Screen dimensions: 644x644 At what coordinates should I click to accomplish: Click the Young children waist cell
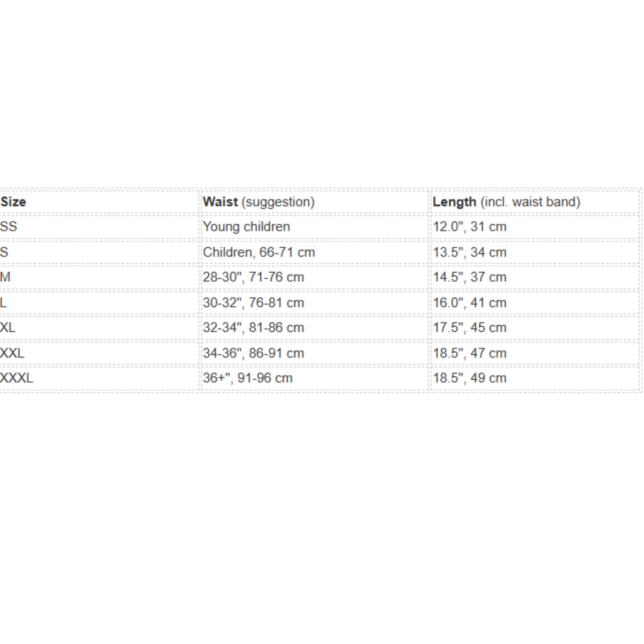click(x=246, y=227)
